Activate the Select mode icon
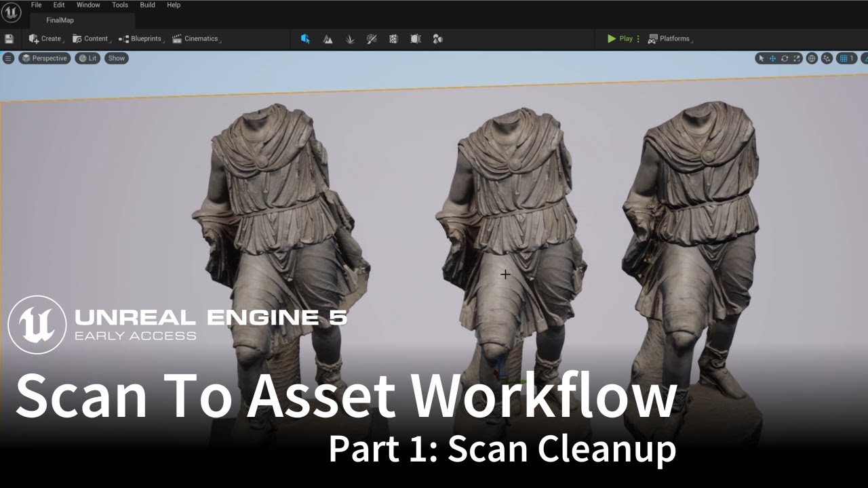Screen dimensions: 868x488 (x=305, y=39)
